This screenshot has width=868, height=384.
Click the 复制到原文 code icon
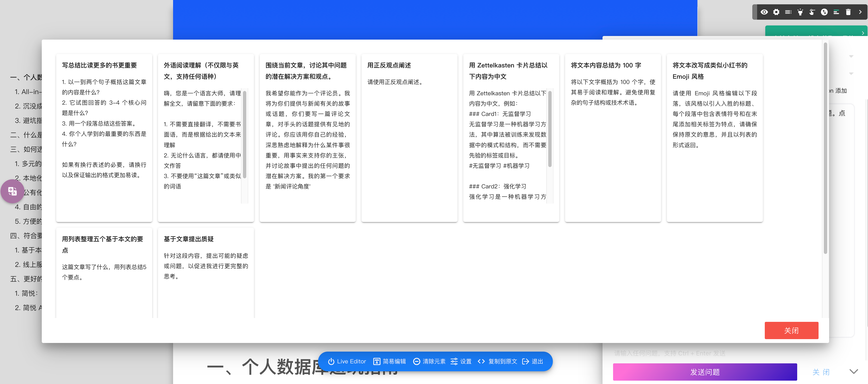tap(482, 361)
